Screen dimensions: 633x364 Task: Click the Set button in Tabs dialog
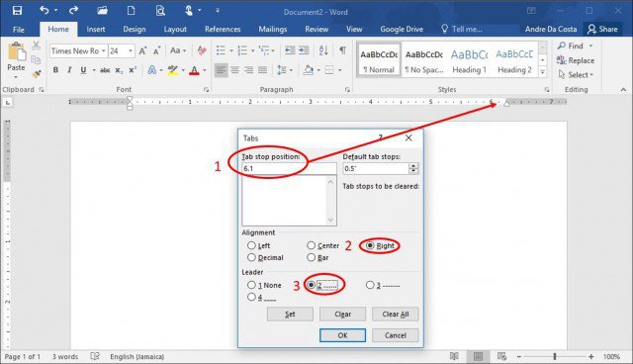(x=290, y=314)
